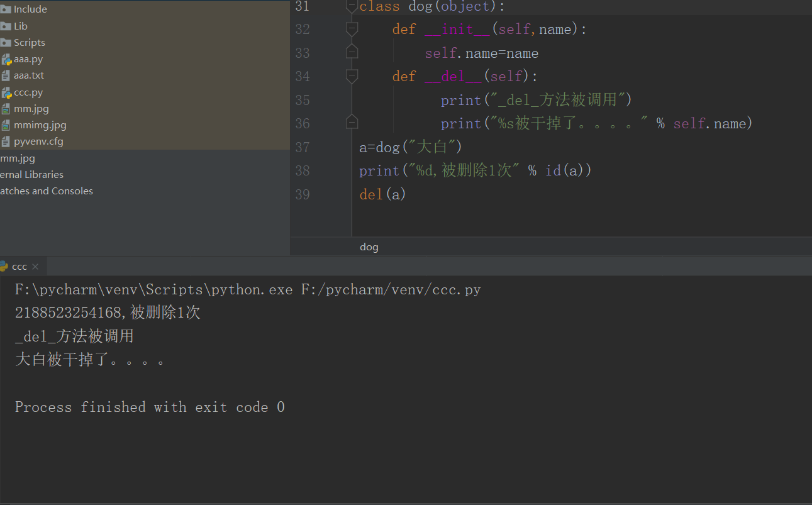
Task: Click fold end marker on line 33
Action: click(352, 52)
